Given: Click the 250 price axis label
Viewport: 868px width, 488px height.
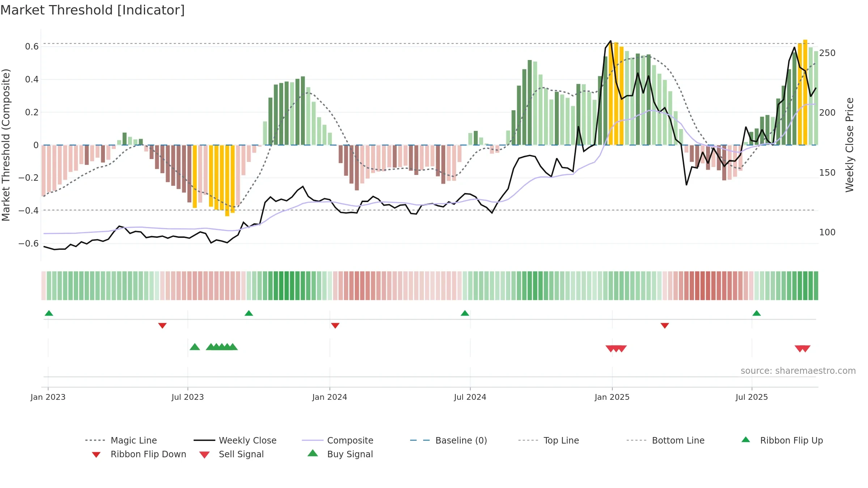Looking at the screenshot, I should click(827, 53).
